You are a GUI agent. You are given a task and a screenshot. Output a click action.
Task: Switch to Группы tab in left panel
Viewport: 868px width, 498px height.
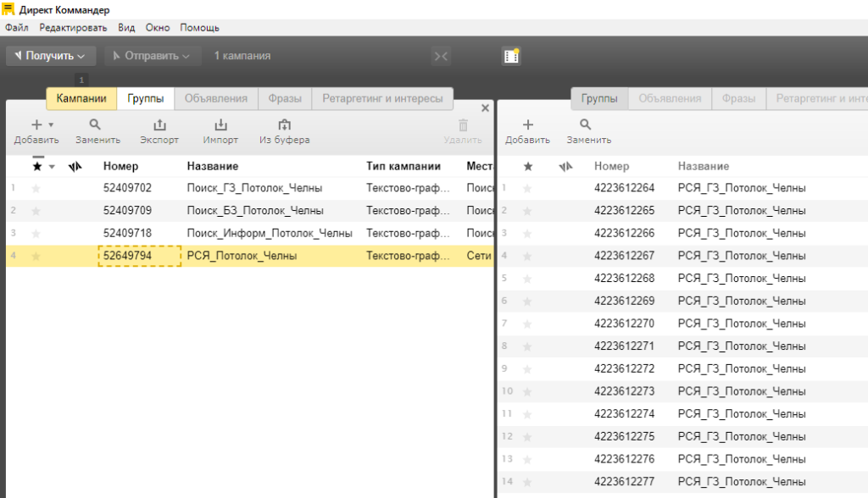tap(146, 98)
